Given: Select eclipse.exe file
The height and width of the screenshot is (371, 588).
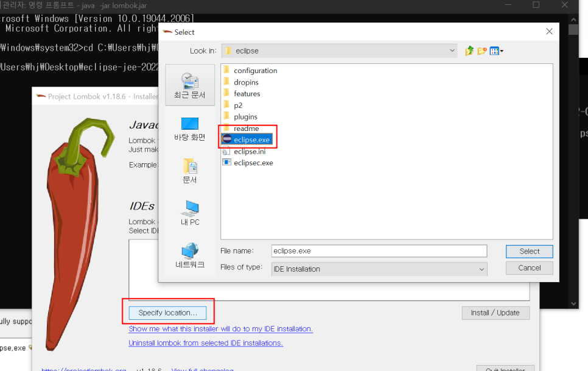Looking at the screenshot, I should click(247, 140).
